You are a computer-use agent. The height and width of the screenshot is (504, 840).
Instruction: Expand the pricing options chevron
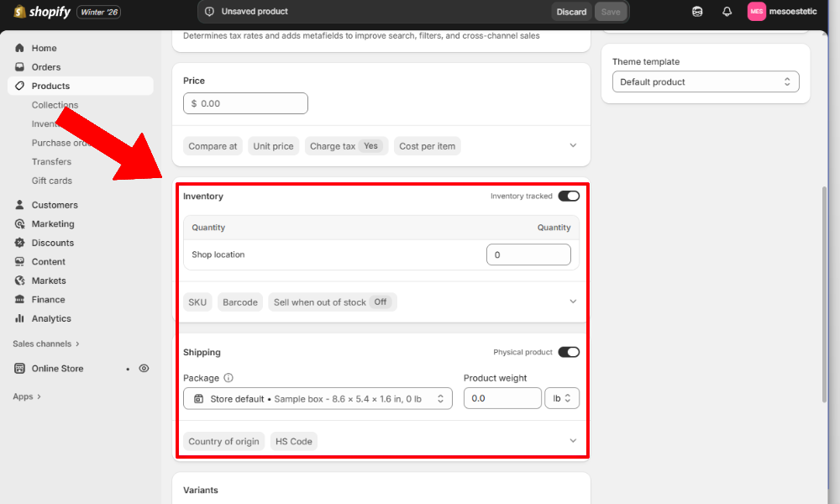click(x=573, y=145)
